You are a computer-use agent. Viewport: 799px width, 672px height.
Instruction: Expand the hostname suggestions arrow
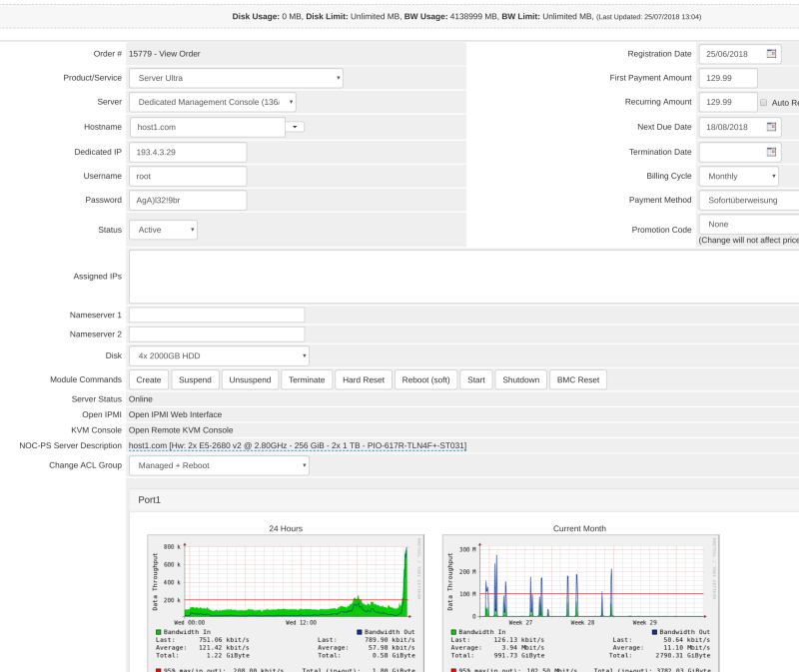(x=294, y=127)
